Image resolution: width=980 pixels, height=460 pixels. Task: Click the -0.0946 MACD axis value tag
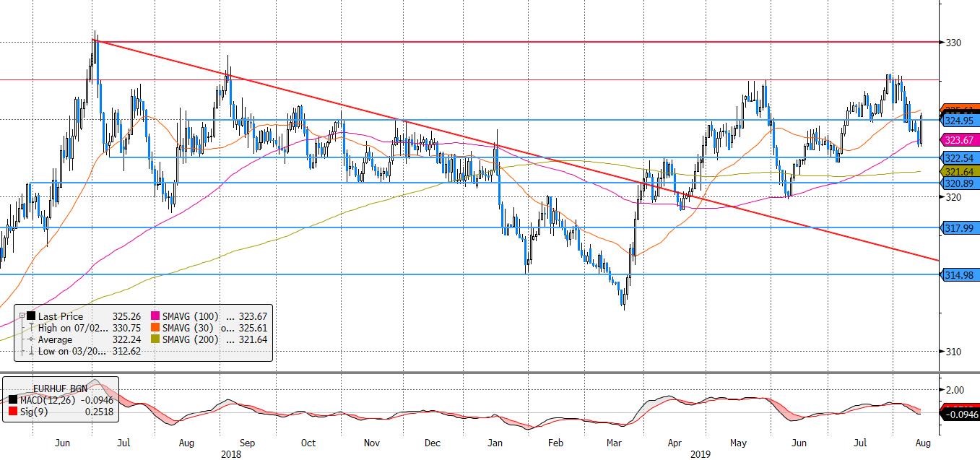960,415
